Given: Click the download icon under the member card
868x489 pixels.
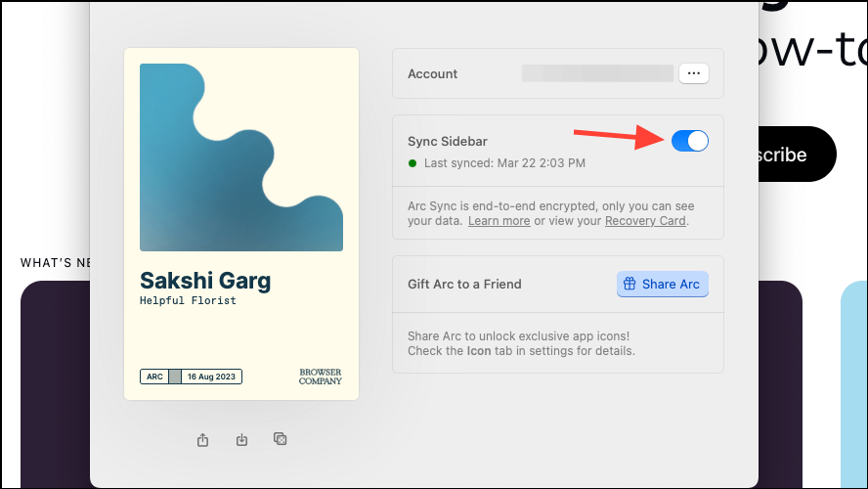Looking at the screenshot, I should [241, 440].
